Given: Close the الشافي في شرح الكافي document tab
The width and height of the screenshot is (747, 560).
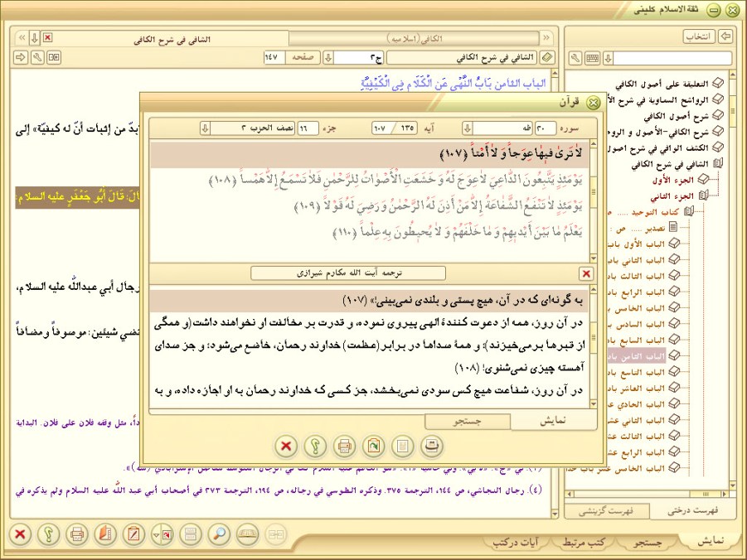Looking at the screenshot, I should (47, 37).
